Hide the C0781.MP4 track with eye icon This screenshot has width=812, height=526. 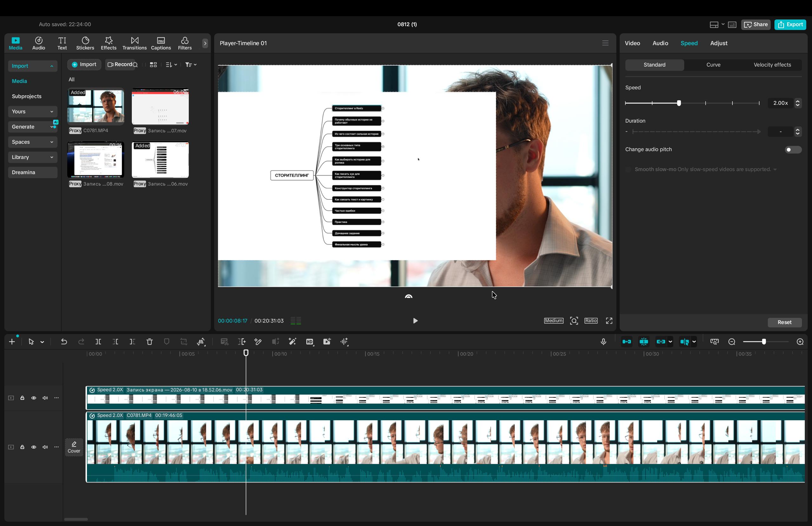click(33, 447)
